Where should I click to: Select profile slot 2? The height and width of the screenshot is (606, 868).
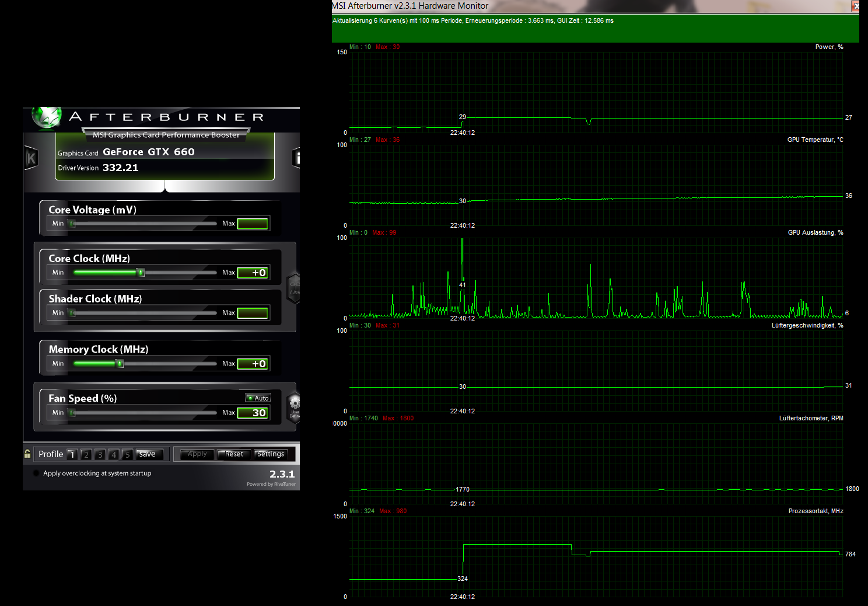(86, 454)
